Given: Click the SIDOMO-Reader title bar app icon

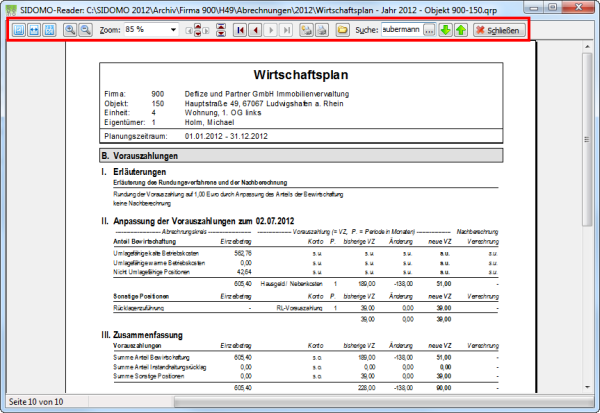Looking at the screenshot, I should [12, 10].
